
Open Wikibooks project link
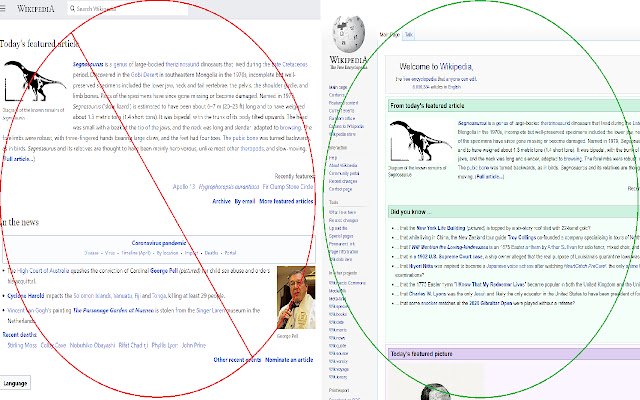[x=338, y=314]
